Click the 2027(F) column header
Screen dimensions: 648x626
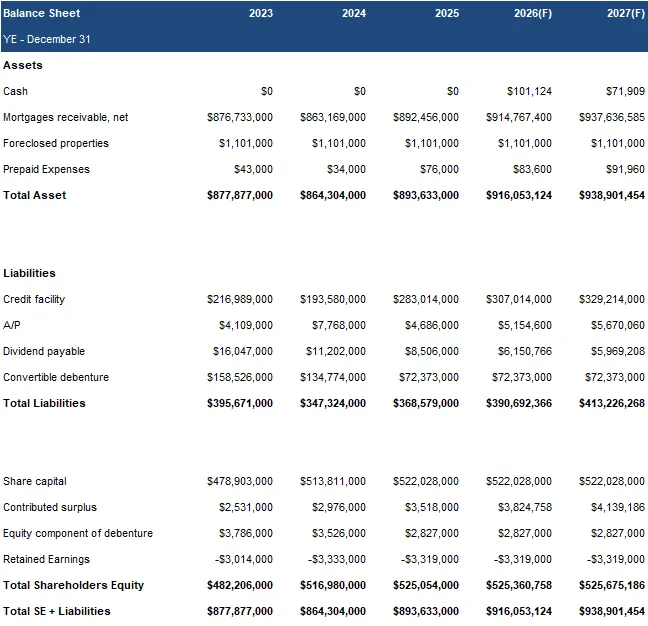point(625,14)
